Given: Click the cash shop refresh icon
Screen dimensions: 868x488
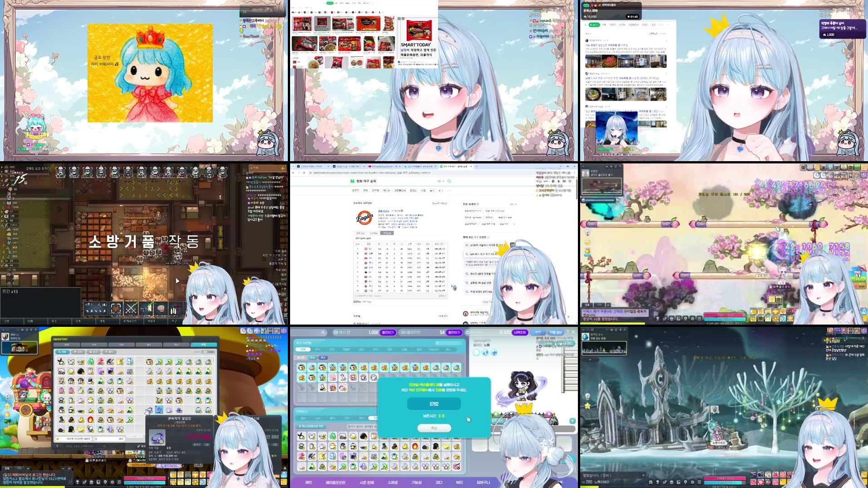Looking at the screenshot, I should point(349,332).
